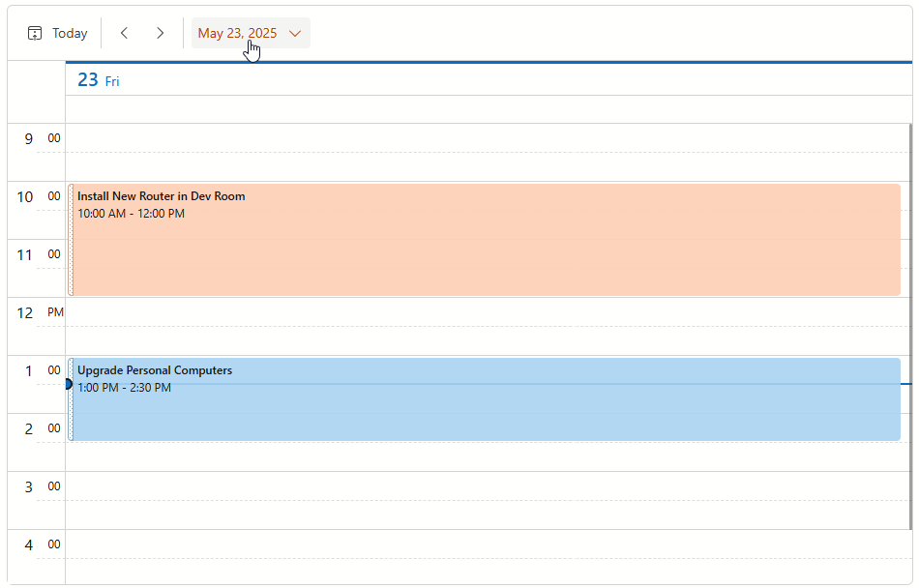Click the 10 00 label in time ruler
This screenshot has height=588, width=919.
click(x=37, y=196)
